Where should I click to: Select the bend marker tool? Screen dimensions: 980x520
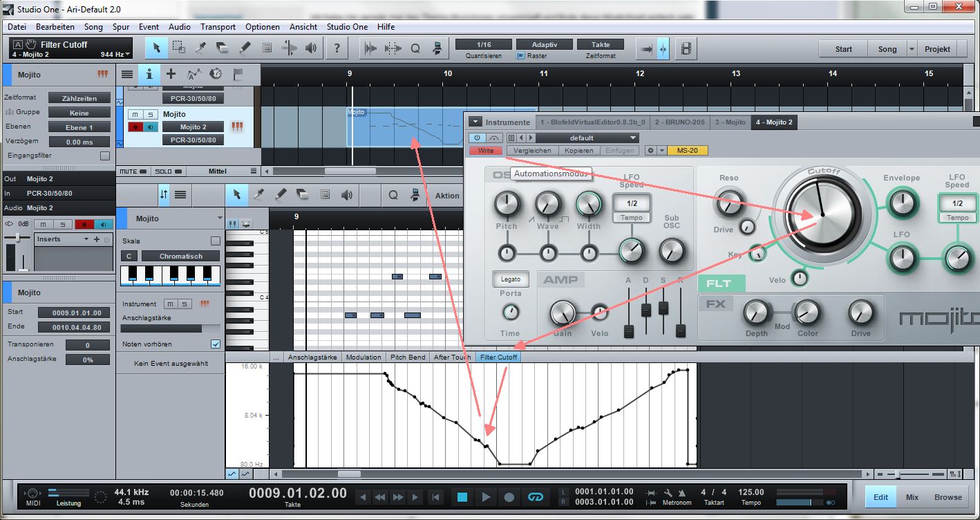point(289,48)
